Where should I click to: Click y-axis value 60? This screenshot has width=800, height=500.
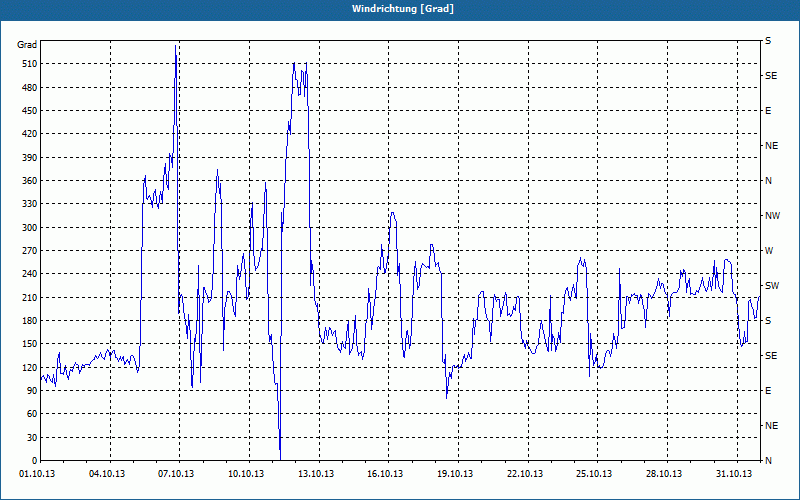coord(32,414)
